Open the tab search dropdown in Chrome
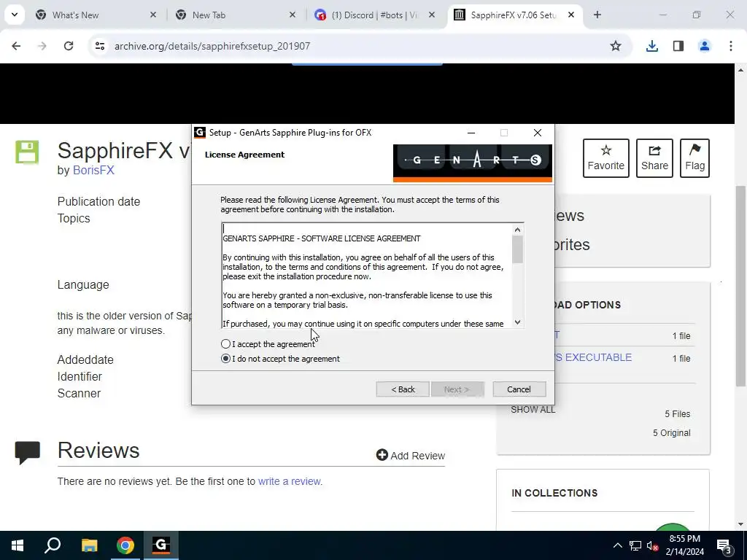This screenshot has width=747, height=560. [x=15, y=15]
